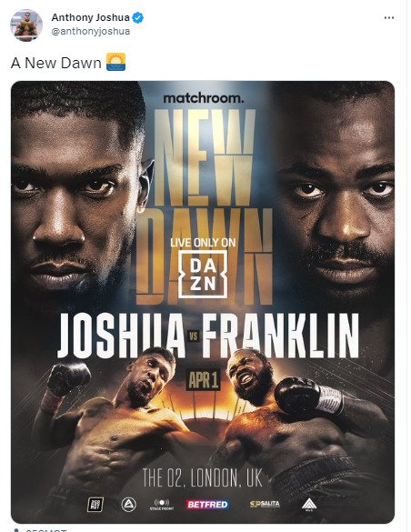Click the JOSHUA name text on poster

(x=121, y=336)
